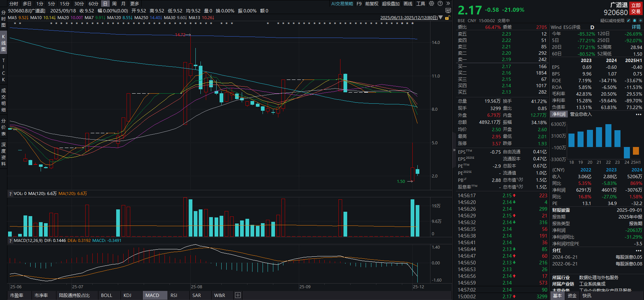644x300 pixels.
Task: Open 分价表 in left sidebar
Action: point(3,127)
